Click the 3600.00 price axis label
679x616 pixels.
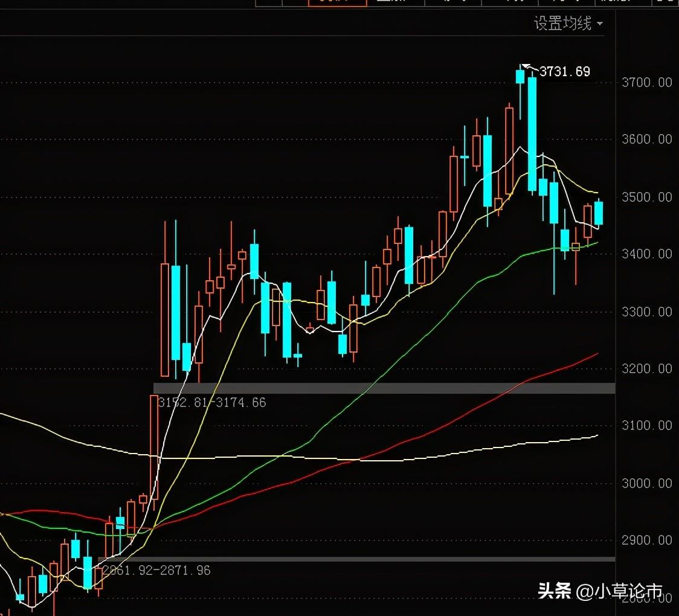(x=647, y=139)
